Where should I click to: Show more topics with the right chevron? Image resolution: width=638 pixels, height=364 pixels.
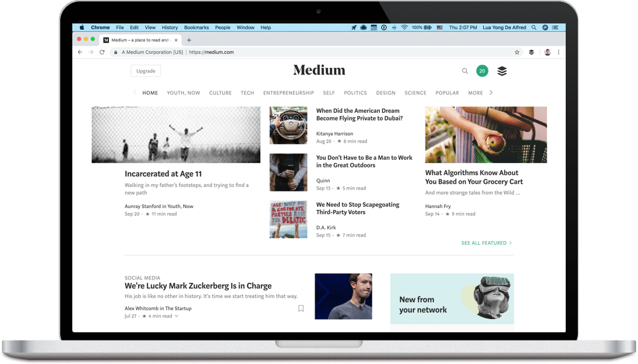[491, 93]
